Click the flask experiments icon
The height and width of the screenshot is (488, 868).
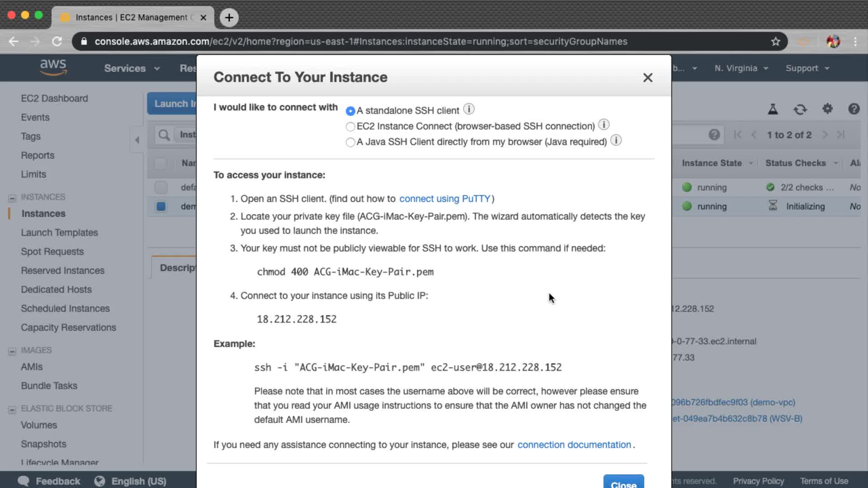point(773,109)
